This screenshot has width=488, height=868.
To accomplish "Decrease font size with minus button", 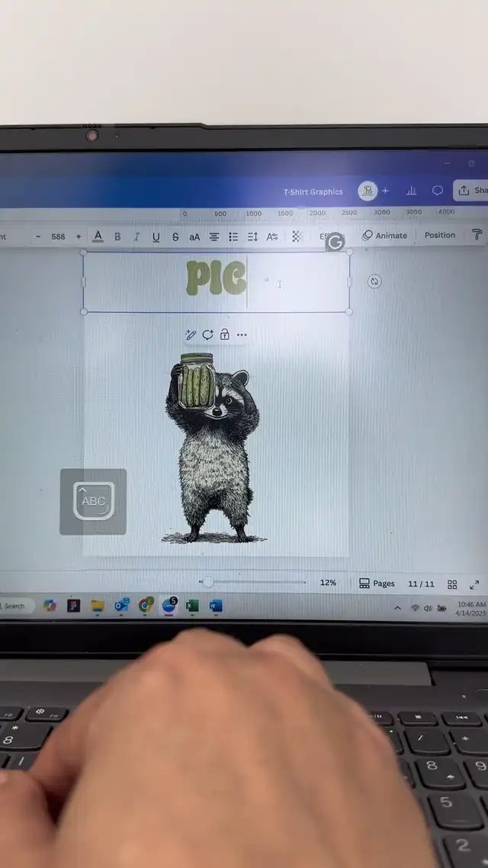I will click(x=38, y=237).
